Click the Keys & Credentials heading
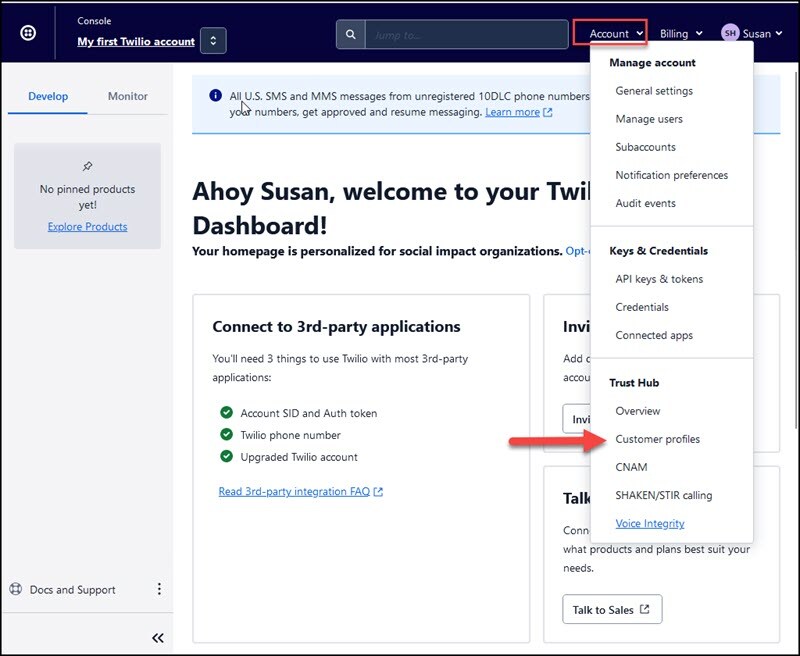Viewport: 800px width, 656px height. [658, 251]
